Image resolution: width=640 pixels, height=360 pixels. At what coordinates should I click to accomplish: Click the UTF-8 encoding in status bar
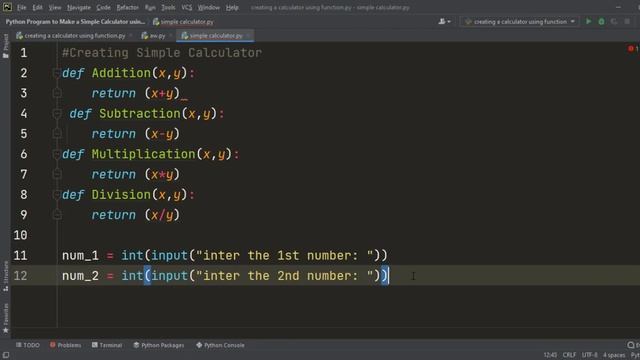click(x=589, y=355)
